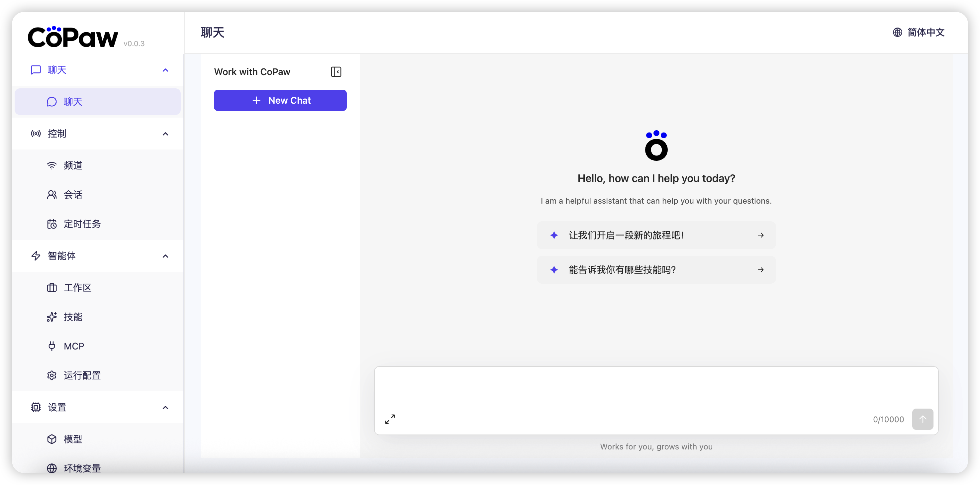The image size is (980, 485).
Task: Open the 技能 skills page
Action: (x=73, y=317)
